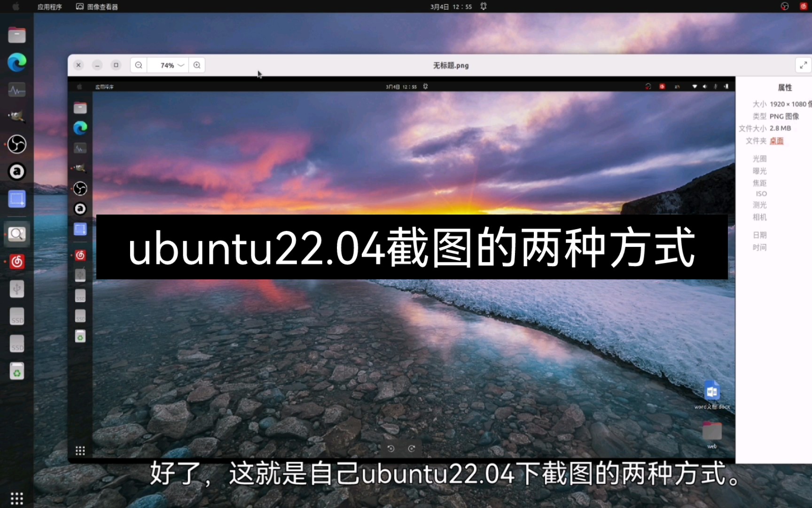812x508 pixels.
Task: Rotate the image counterclockwise
Action: pyautogui.click(x=390, y=448)
